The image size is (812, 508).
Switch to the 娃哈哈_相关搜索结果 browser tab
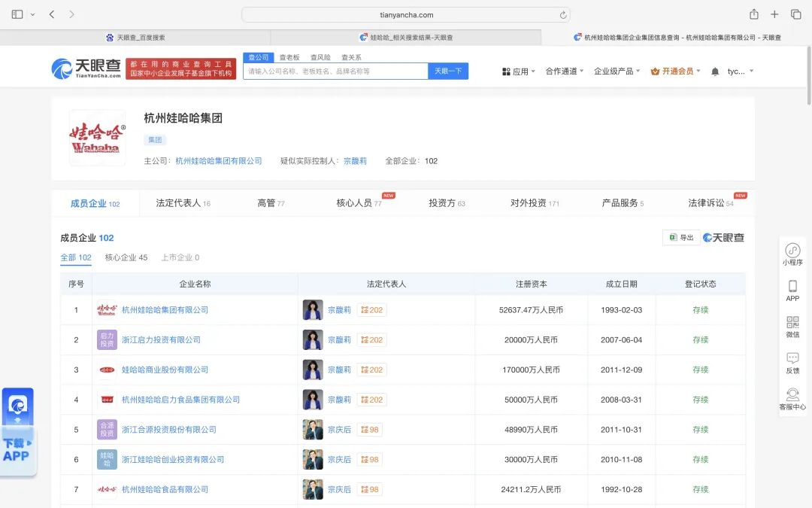[406, 38]
